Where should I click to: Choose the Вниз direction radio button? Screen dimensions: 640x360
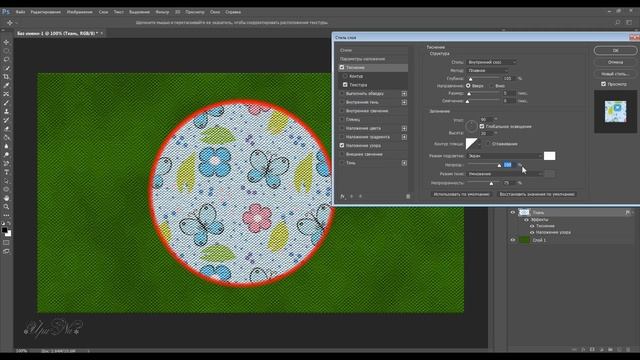pyautogui.click(x=491, y=86)
